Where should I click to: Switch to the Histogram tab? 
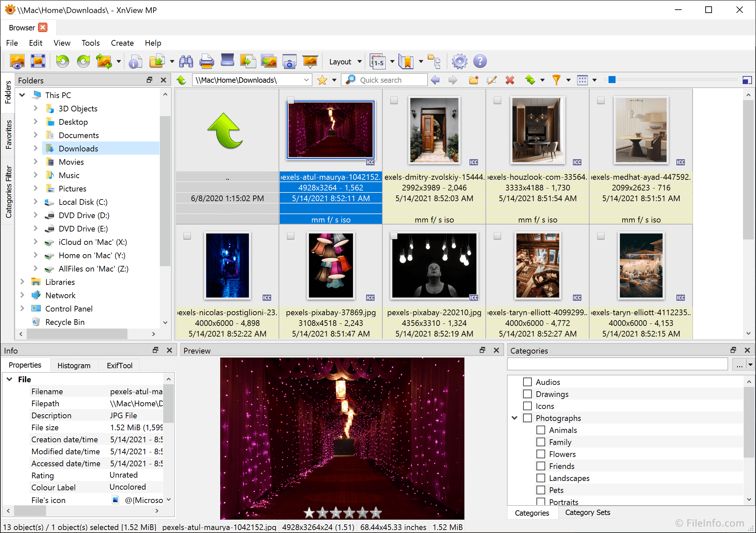pos(74,365)
